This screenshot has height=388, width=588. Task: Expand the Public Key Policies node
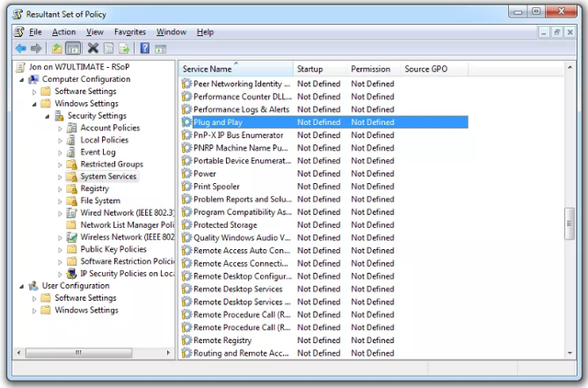pyautogui.click(x=60, y=249)
